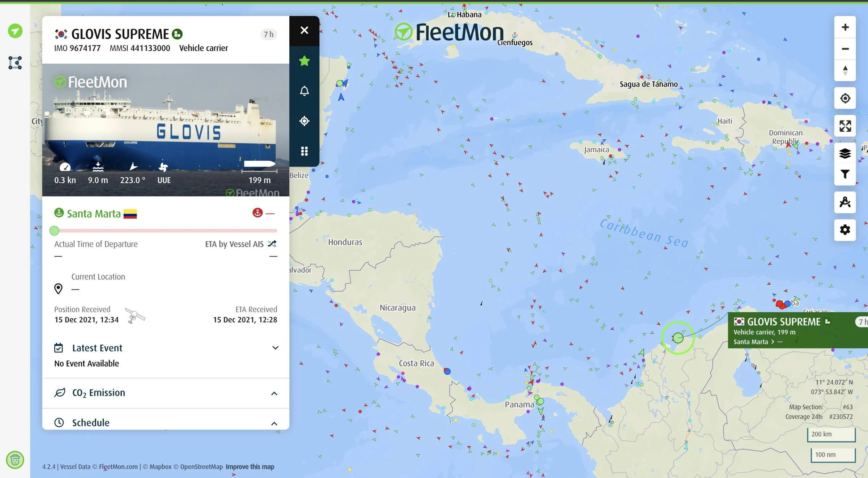Screen dimensions: 868x478
Task: Open the FleetMon.com link in the footer
Action: (x=118, y=467)
